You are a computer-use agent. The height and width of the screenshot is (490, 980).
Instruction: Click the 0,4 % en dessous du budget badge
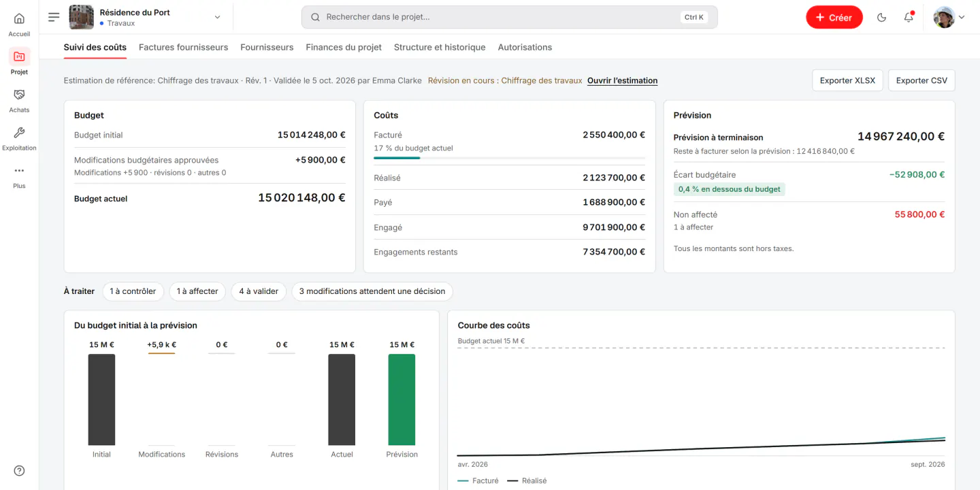[730, 189]
